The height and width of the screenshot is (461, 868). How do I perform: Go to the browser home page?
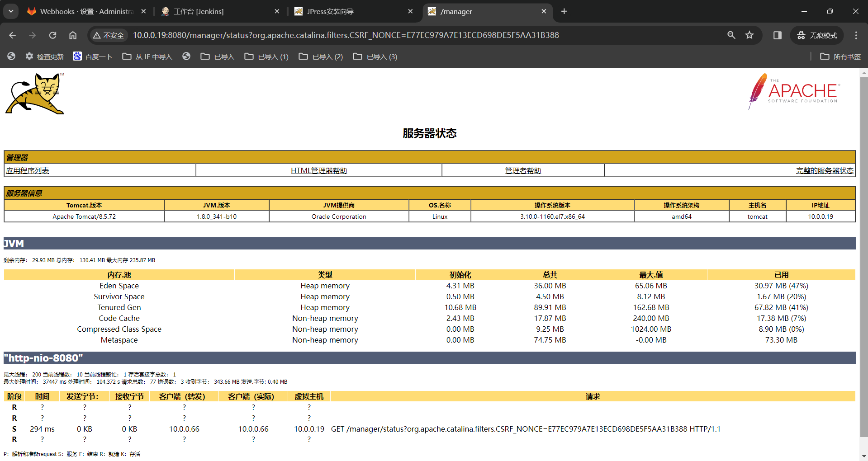coord(73,35)
